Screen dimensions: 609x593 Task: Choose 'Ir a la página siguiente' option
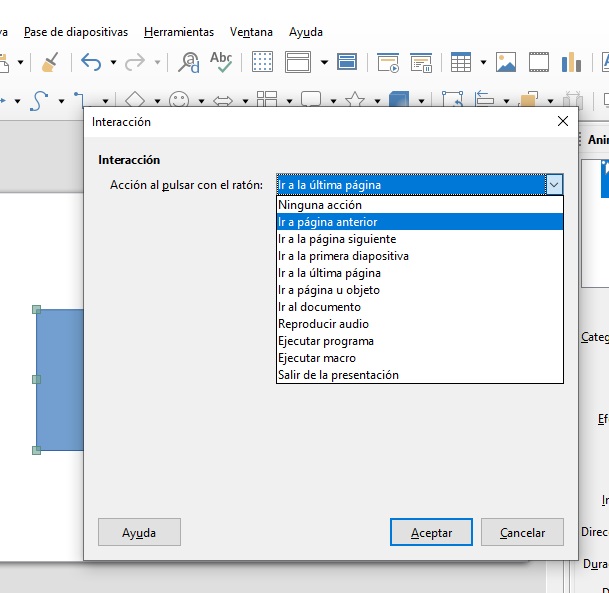click(x=419, y=239)
